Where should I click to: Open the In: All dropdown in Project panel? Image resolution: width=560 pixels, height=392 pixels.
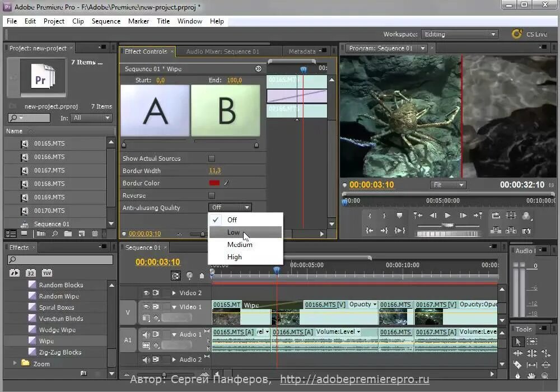click(x=91, y=118)
